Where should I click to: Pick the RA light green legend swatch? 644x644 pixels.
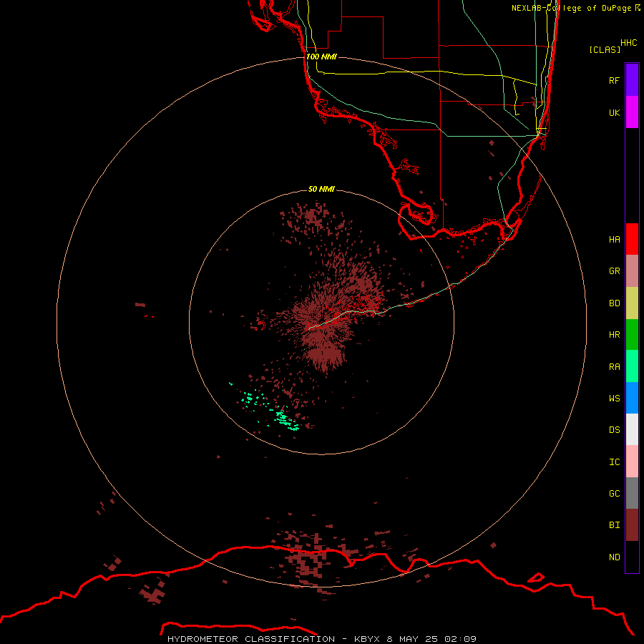tap(632, 366)
